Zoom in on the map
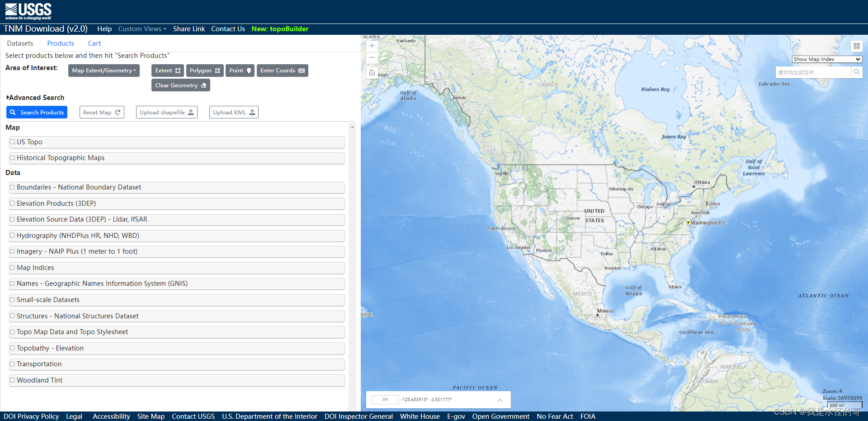The image size is (868, 421). [372, 46]
